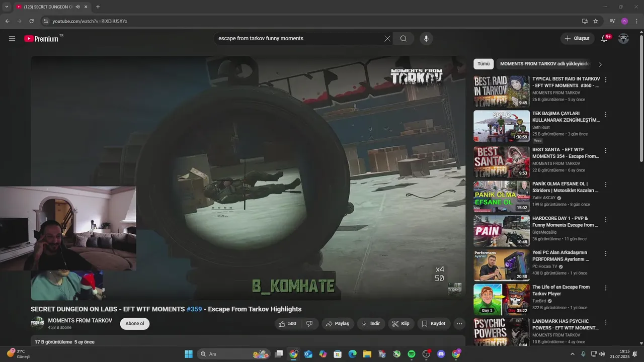The height and width of the screenshot is (362, 644).
Task: Toggle system volume icon in tray
Action: click(x=602, y=354)
